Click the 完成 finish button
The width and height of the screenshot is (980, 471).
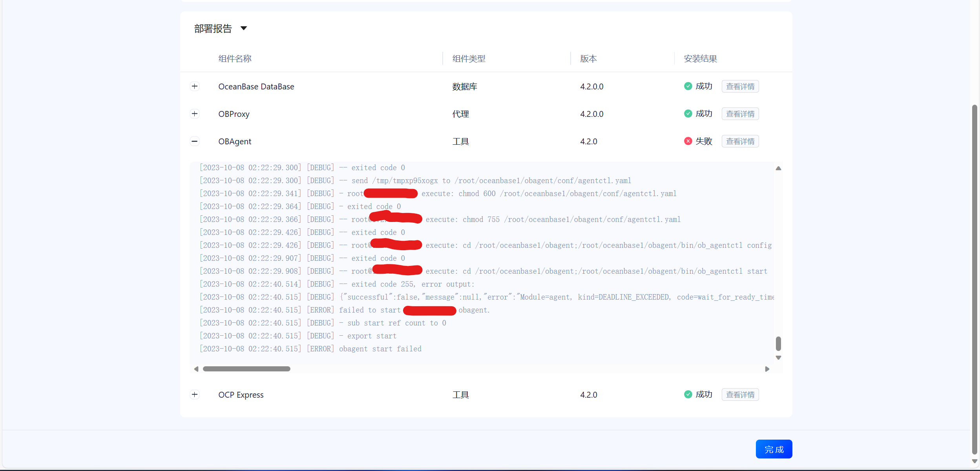point(774,449)
